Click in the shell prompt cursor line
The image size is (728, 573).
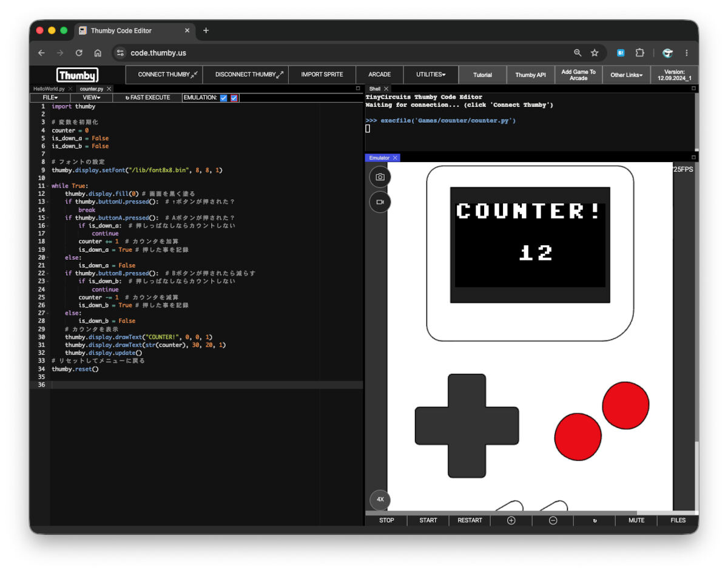(368, 129)
